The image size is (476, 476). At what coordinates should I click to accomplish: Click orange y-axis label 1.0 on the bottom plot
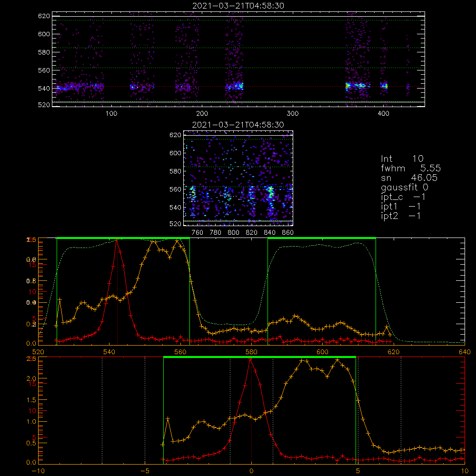click(31, 421)
